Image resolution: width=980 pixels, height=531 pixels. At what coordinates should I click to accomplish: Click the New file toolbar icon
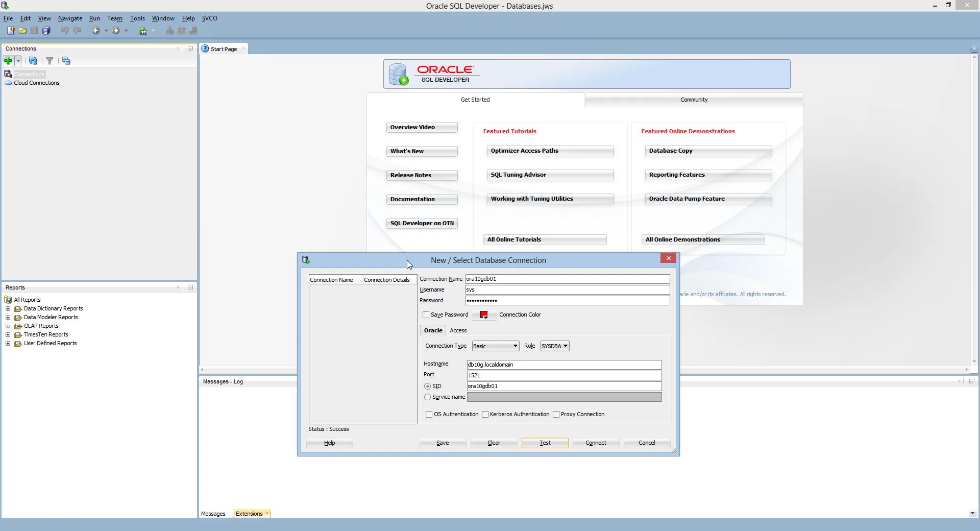point(10,31)
